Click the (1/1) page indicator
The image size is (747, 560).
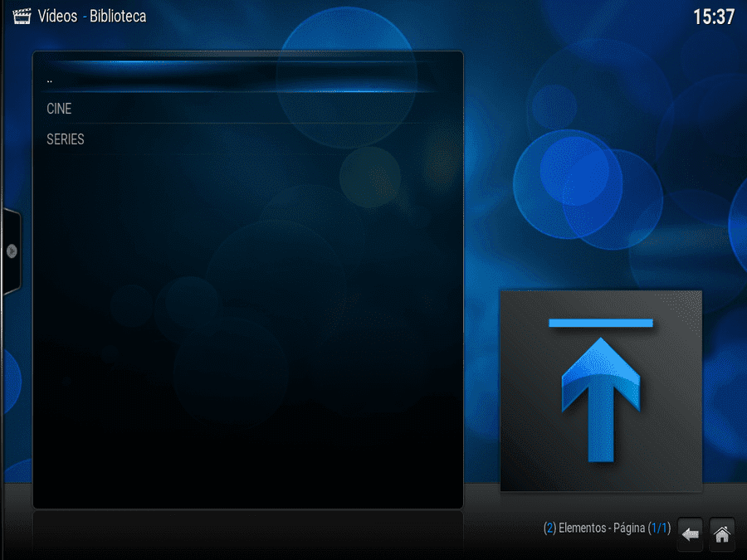point(659,528)
